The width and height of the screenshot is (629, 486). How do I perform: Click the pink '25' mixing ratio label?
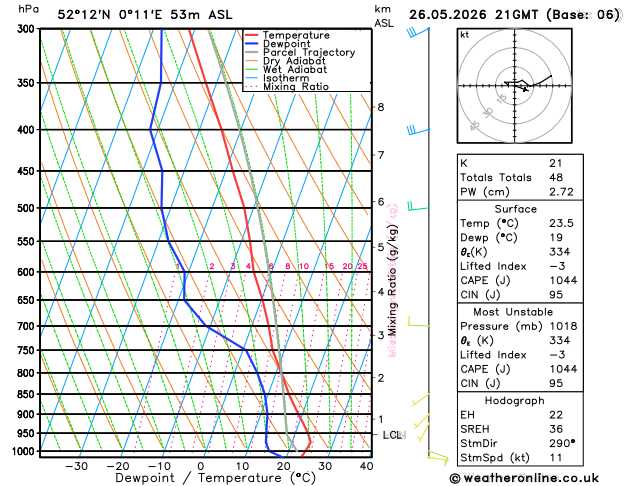[x=362, y=266]
